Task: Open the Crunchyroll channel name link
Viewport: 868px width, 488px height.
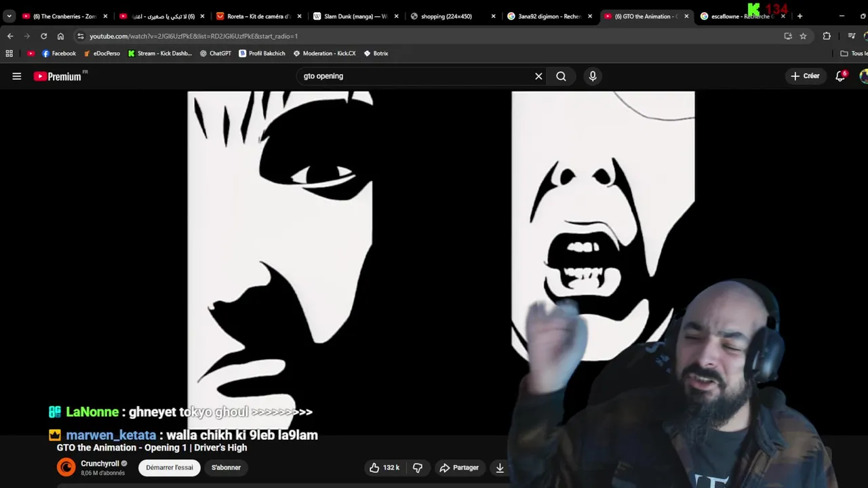Action: 100,464
